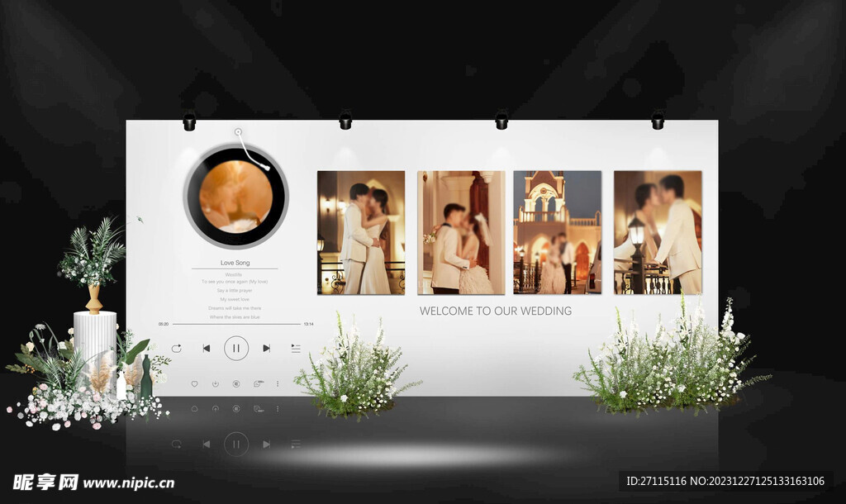Download the song using the download icon
This screenshot has height=504, width=846.
click(x=216, y=383)
